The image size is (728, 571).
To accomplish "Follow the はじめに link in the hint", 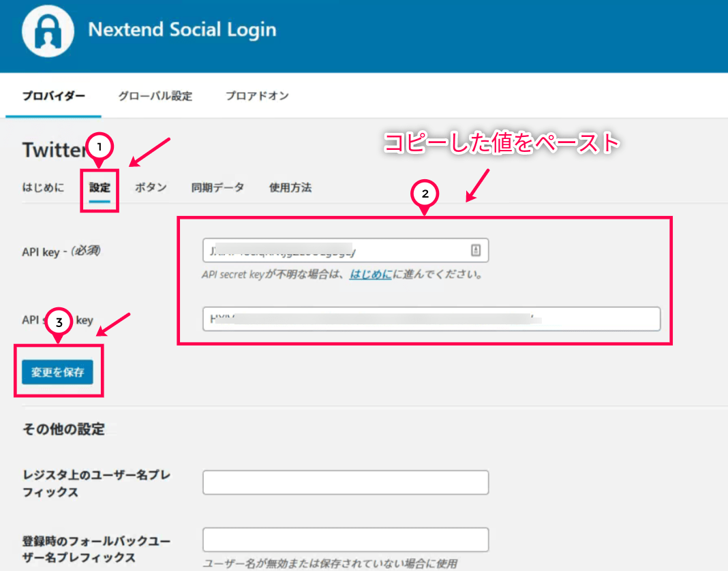I will 371,275.
